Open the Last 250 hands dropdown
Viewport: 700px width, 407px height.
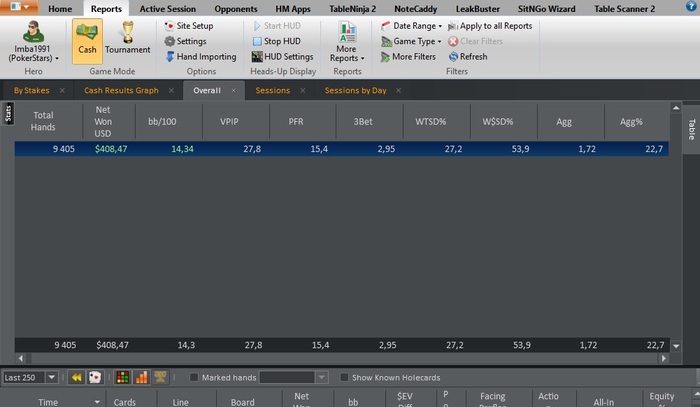pos(52,378)
